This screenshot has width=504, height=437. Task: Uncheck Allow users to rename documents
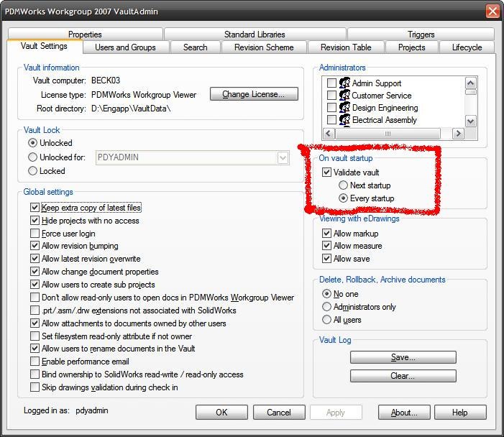35,349
